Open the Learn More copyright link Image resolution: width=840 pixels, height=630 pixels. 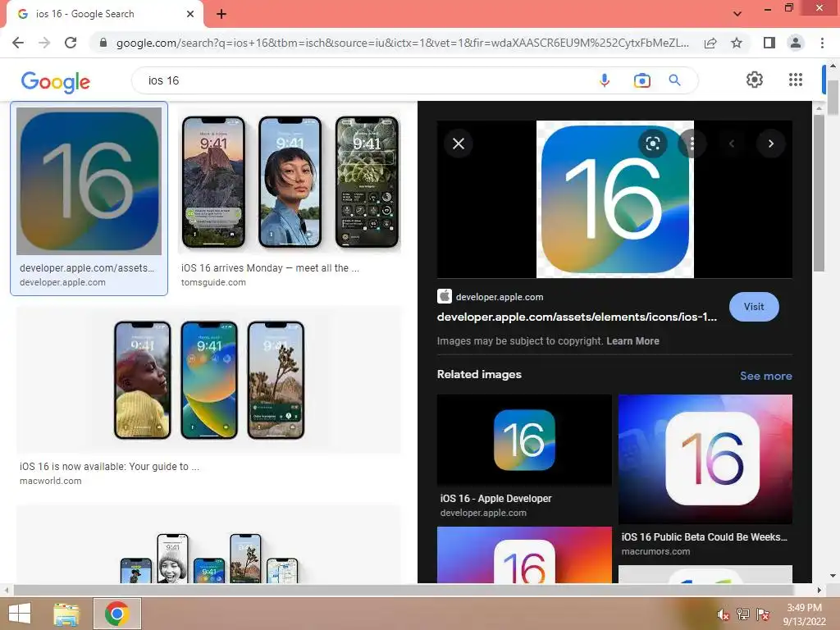(x=632, y=341)
